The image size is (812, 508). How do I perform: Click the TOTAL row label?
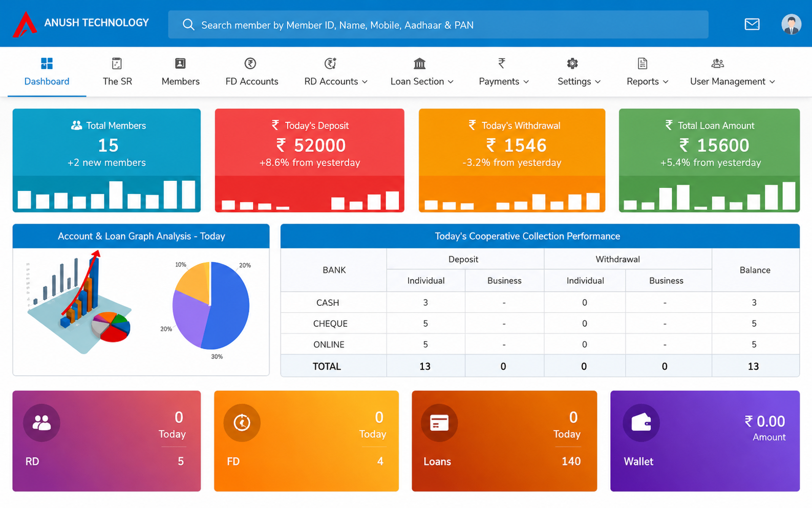point(327,366)
